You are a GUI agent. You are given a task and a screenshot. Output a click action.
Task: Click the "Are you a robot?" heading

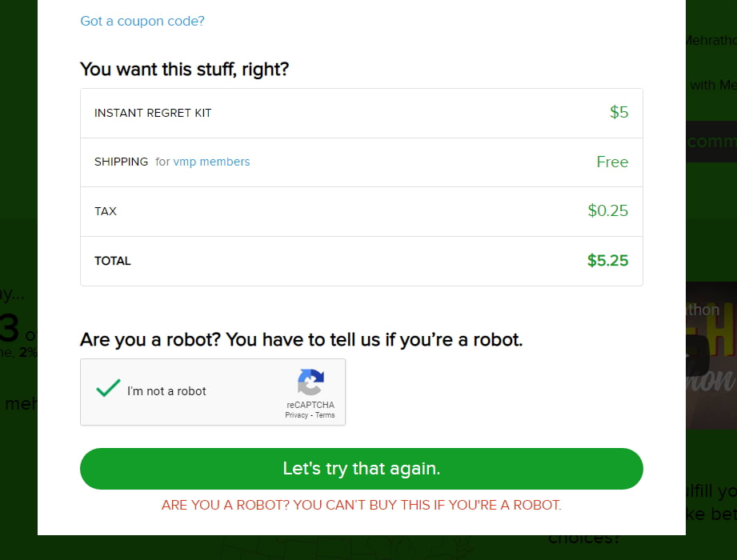[301, 339]
